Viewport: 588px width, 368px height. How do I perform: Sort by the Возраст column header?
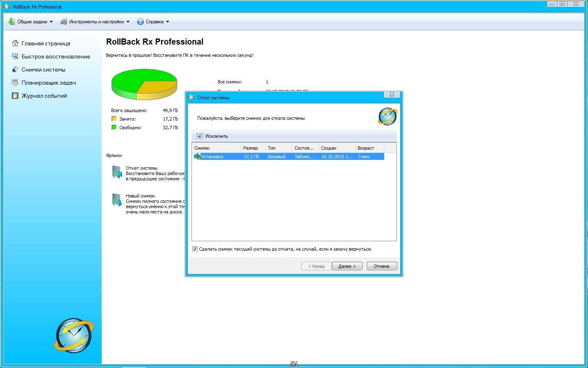click(x=370, y=148)
